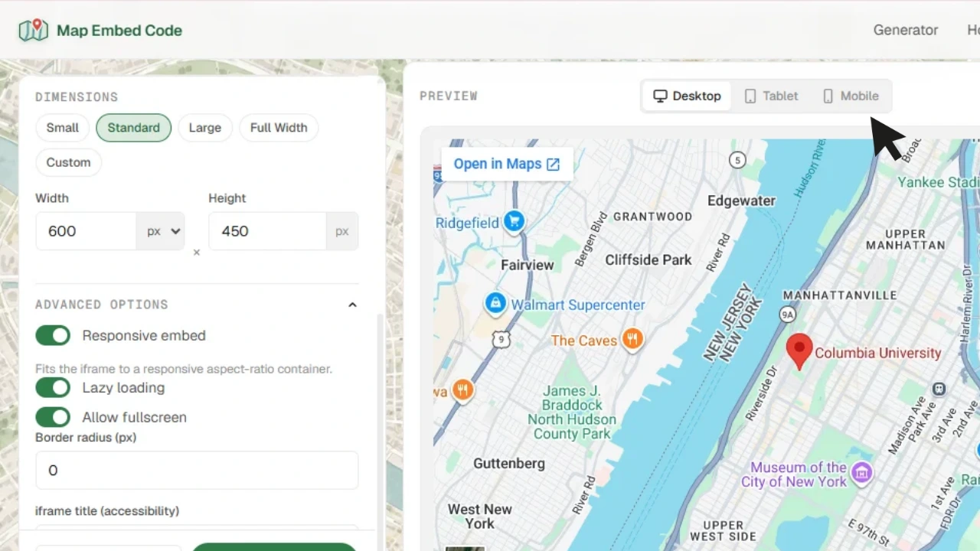Click the Fairview map label
This screenshot has height=551, width=980.
point(527,265)
